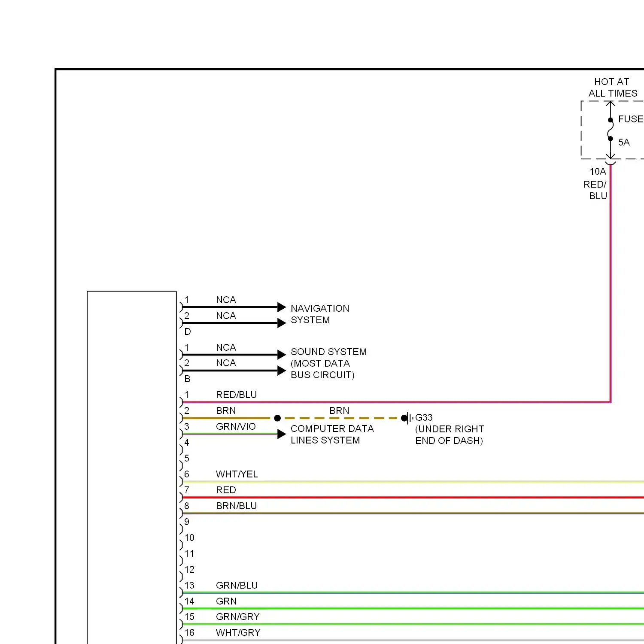The height and width of the screenshot is (644, 644).
Task: Click the NCA label on connector B pin 1
Action: pyautogui.click(x=226, y=347)
